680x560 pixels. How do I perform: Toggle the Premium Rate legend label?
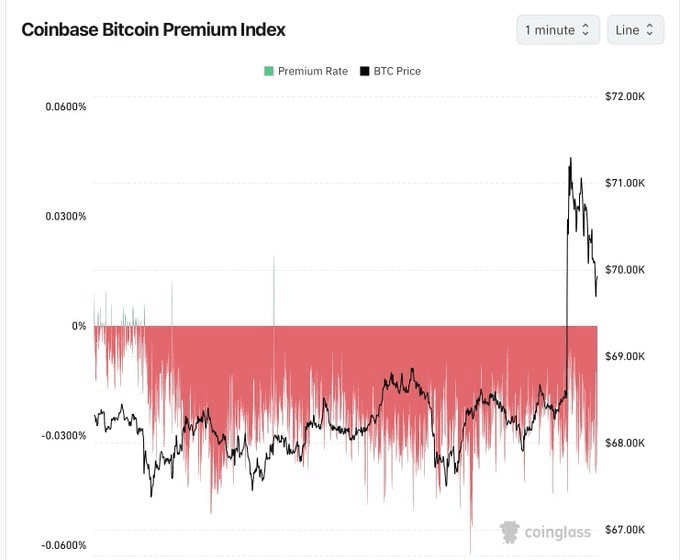pos(312,71)
